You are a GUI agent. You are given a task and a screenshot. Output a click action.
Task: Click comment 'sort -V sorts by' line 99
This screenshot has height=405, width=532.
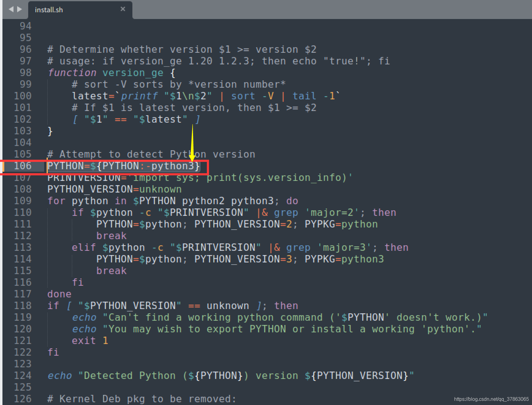tap(179, 85)
